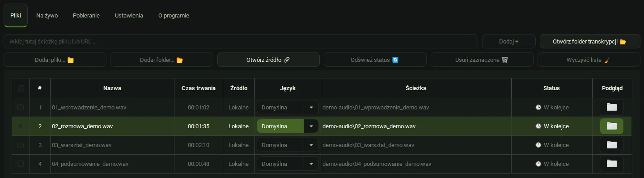The height and width of the screenshot is (178, 644).
Task: Click the Dodaj pliki folder button
Action: (55, 60)
